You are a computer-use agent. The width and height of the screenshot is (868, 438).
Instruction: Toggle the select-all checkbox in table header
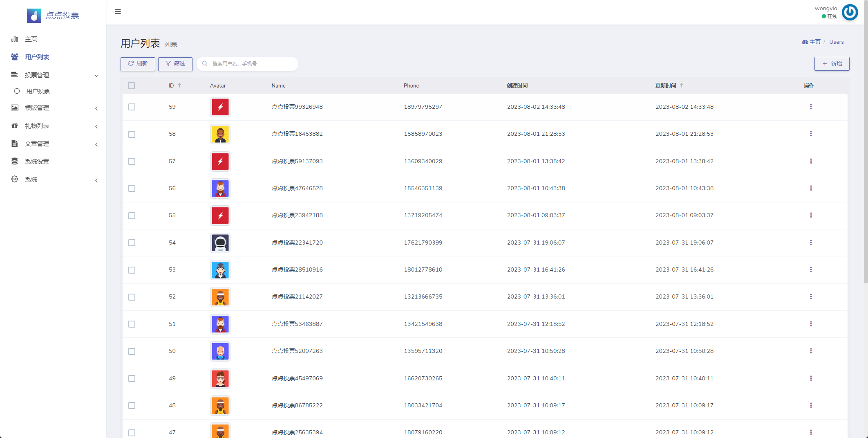tap(131, 85)
